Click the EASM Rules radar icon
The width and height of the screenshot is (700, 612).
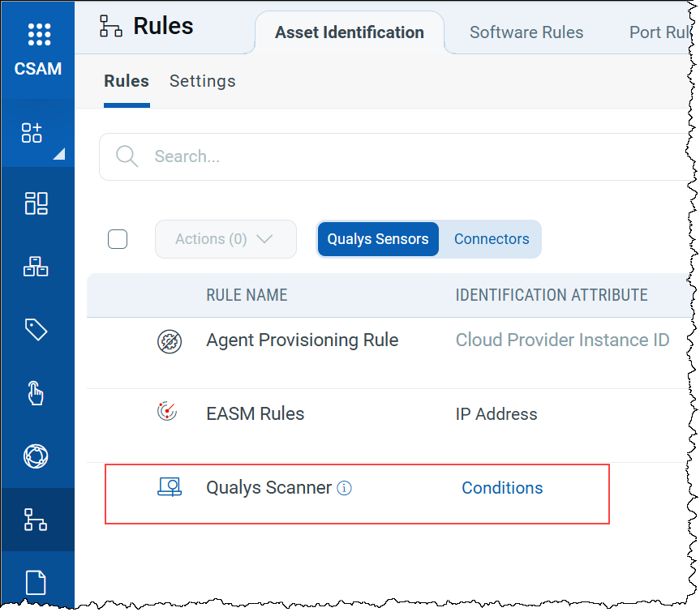[x=167, y=412]
